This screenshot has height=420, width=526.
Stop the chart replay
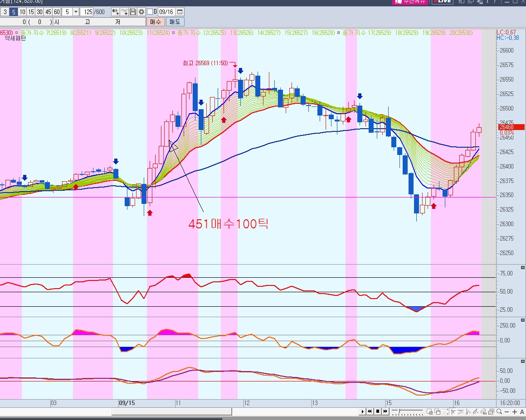[378, 411]
